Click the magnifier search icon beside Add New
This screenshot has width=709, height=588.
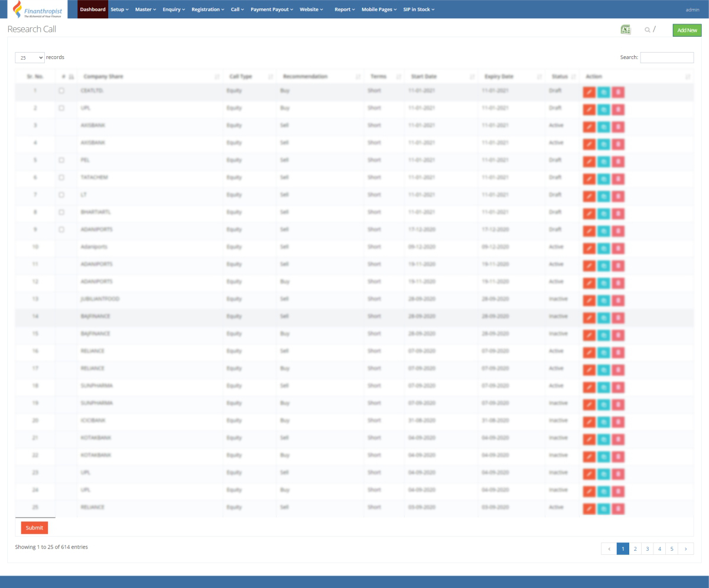coord(648,30)
